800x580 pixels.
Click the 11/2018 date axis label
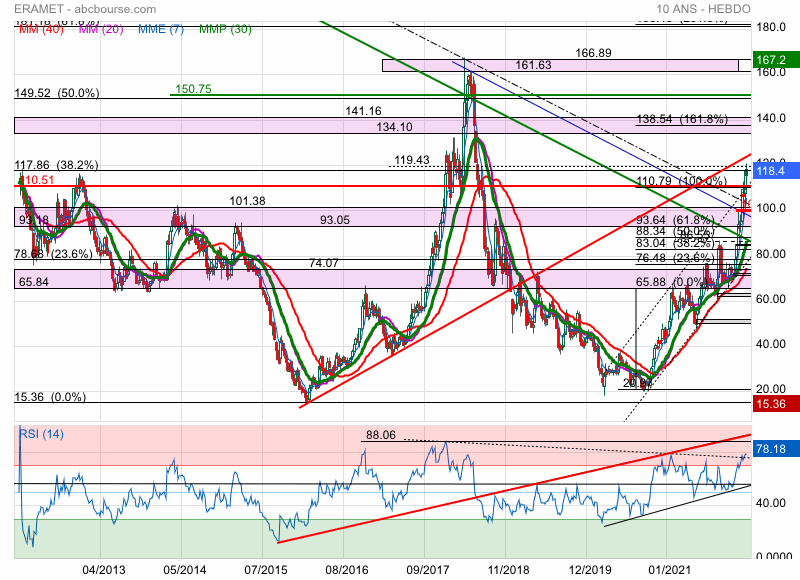point(508,570)
